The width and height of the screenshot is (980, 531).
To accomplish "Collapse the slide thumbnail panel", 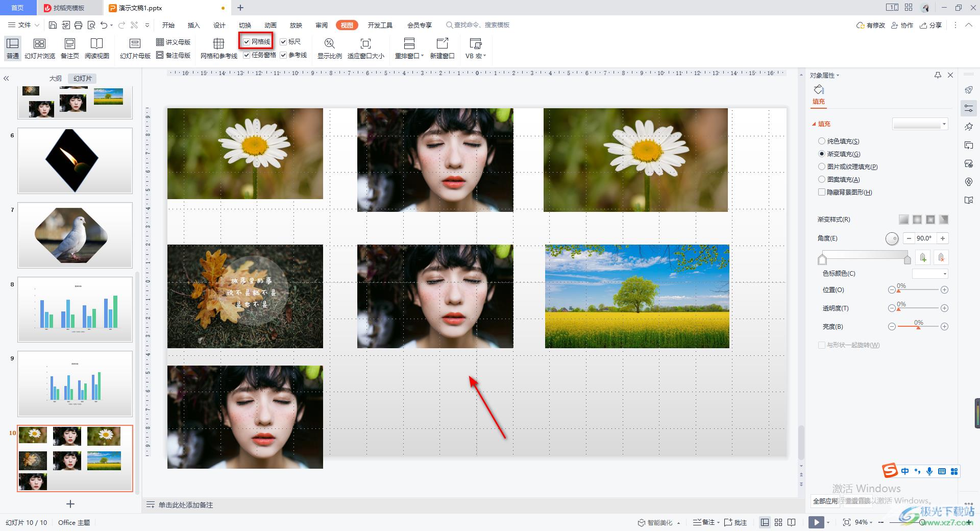I will [x=7, y=79].
